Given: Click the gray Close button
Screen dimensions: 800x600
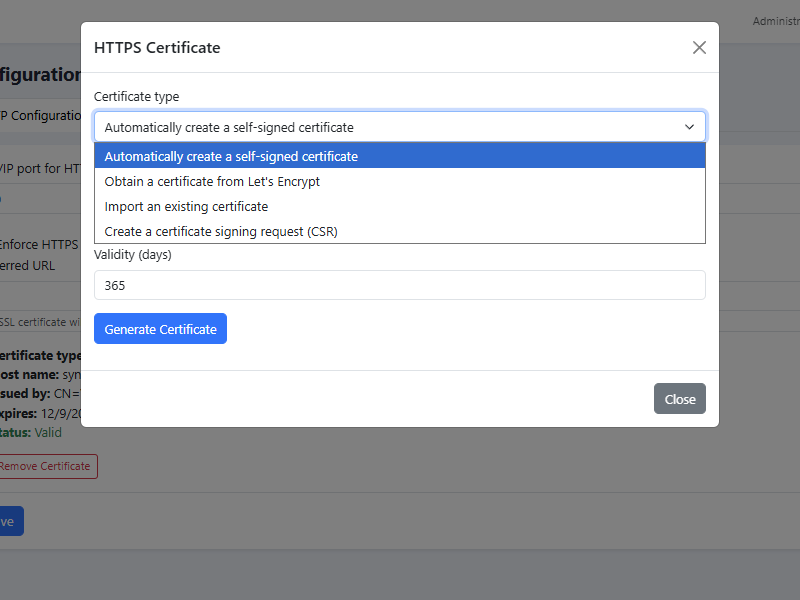Looking at the screenshot, I should click(680, 398).
